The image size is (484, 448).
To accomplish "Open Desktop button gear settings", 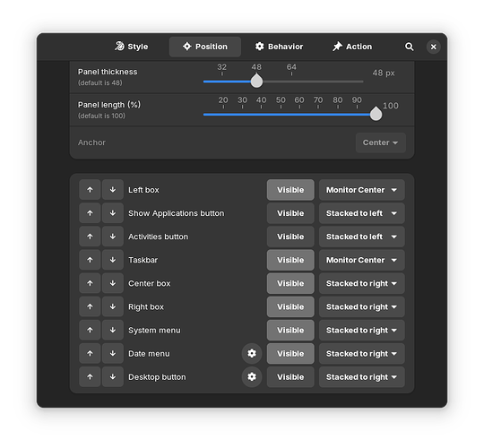I will click(x=252, y=376).
